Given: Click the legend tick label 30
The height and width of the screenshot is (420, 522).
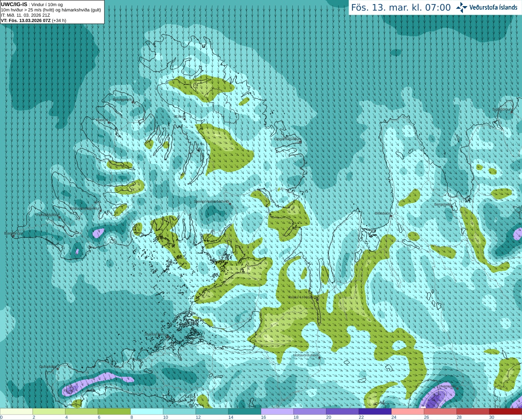Looking at the screenshot, I should click(x=491, y=417).
